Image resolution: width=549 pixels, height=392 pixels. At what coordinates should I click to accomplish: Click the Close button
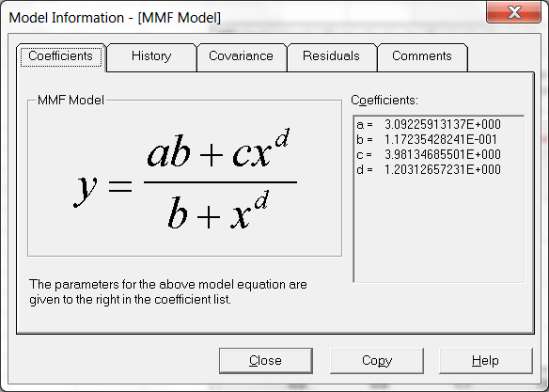point(266,360)
